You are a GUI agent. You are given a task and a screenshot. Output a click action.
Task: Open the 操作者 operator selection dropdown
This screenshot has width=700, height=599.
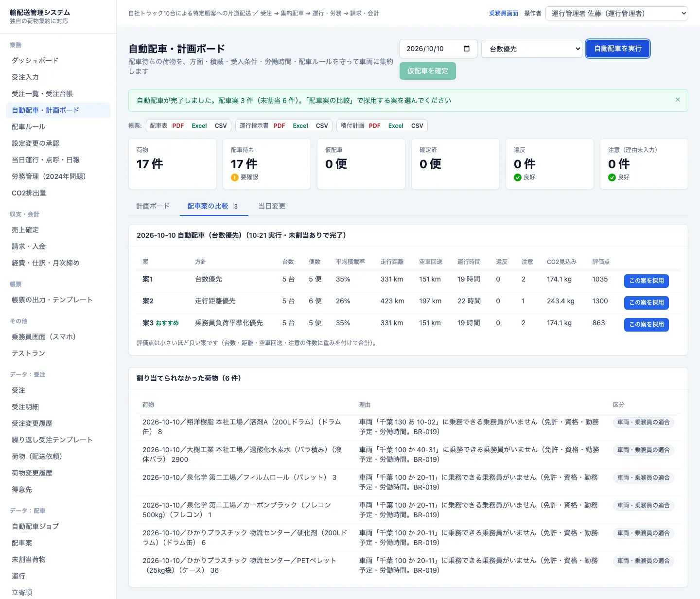coord(617,14)
